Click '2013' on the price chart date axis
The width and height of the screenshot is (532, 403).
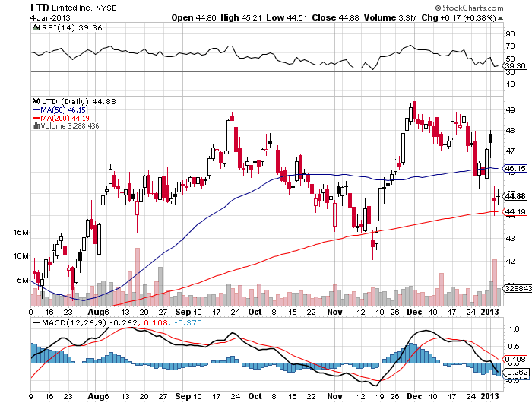click(490, 312)
